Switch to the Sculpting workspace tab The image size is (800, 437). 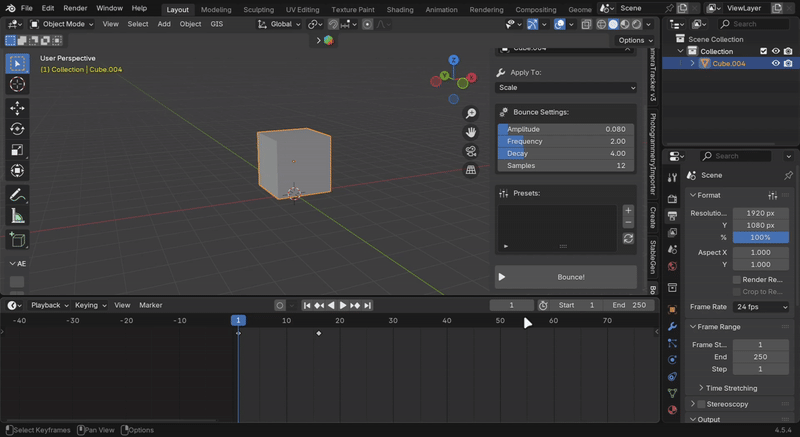(x=258, y=9)
